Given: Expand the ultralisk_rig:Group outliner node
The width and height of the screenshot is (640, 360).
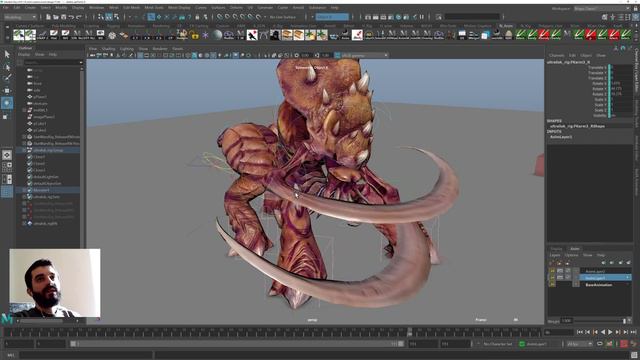Looking at the screenshot, I should 24,150.
